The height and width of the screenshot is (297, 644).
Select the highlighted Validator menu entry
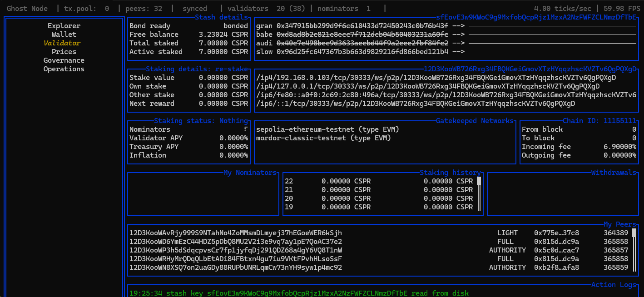(62, 43)
